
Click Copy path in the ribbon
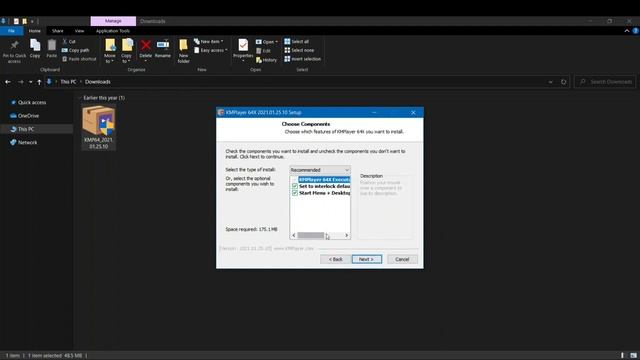[75, 50]
